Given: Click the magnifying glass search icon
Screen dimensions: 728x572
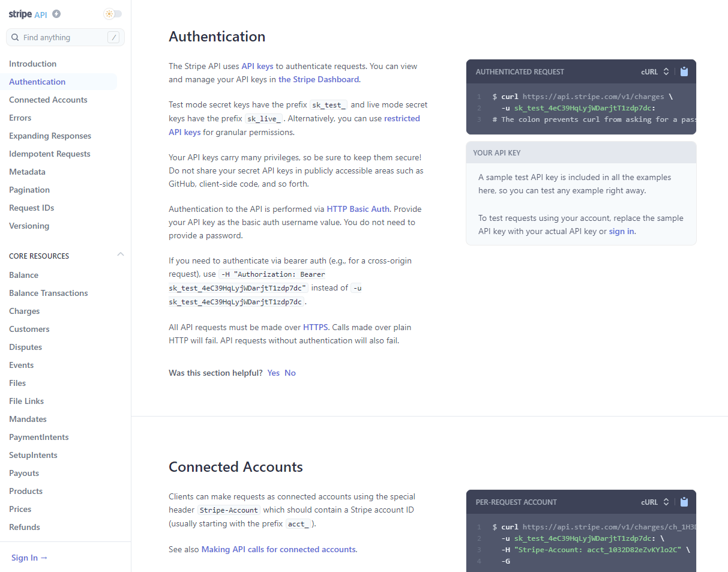Looking at the screenshot, I should tap(15, 37).
